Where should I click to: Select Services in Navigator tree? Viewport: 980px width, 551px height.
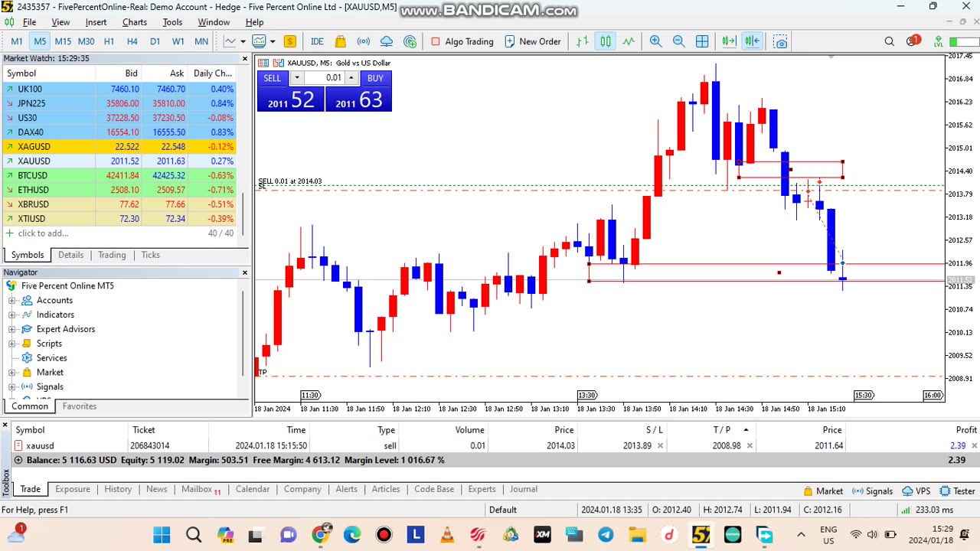(x=51, y=358)
